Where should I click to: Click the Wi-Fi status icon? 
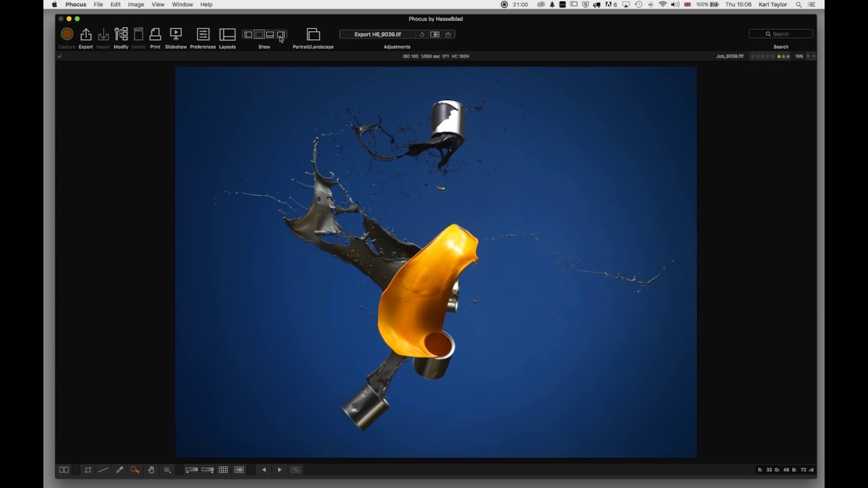click(663, 5)
